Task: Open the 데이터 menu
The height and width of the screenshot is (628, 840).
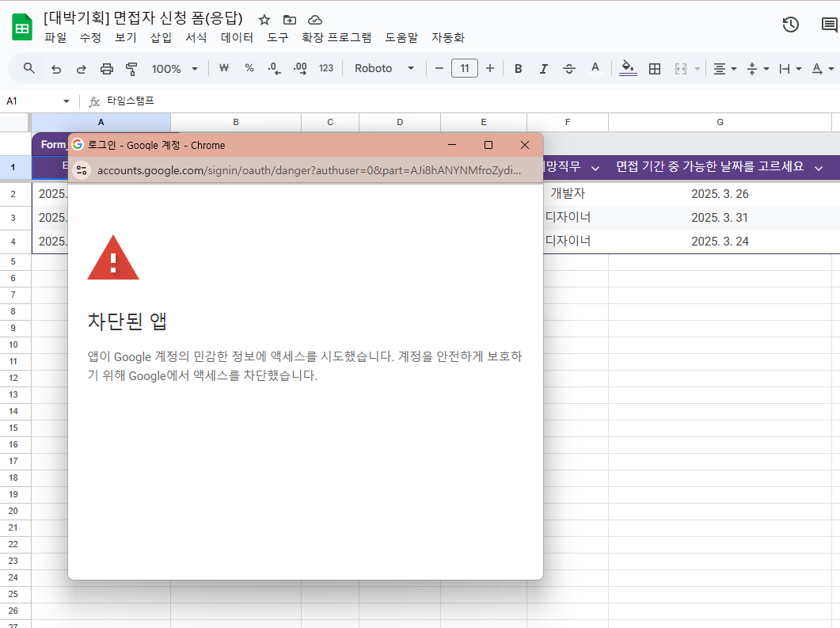Action: click(237, 37)
